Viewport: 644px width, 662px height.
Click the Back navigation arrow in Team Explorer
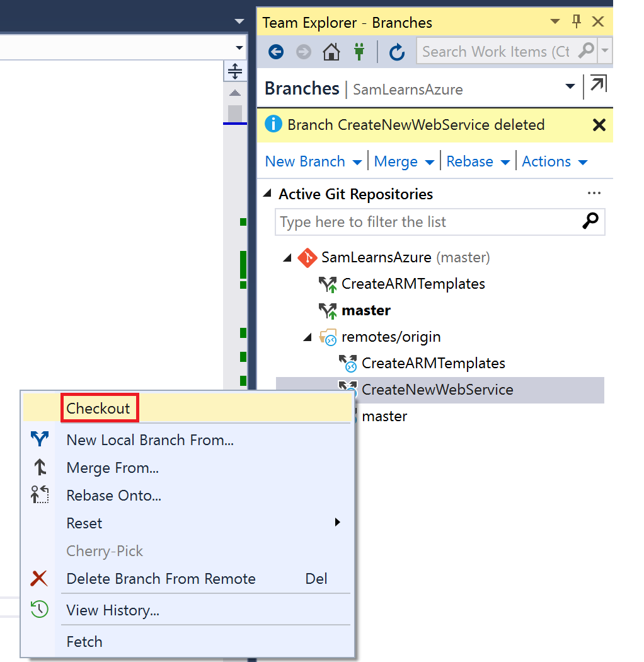276,52
